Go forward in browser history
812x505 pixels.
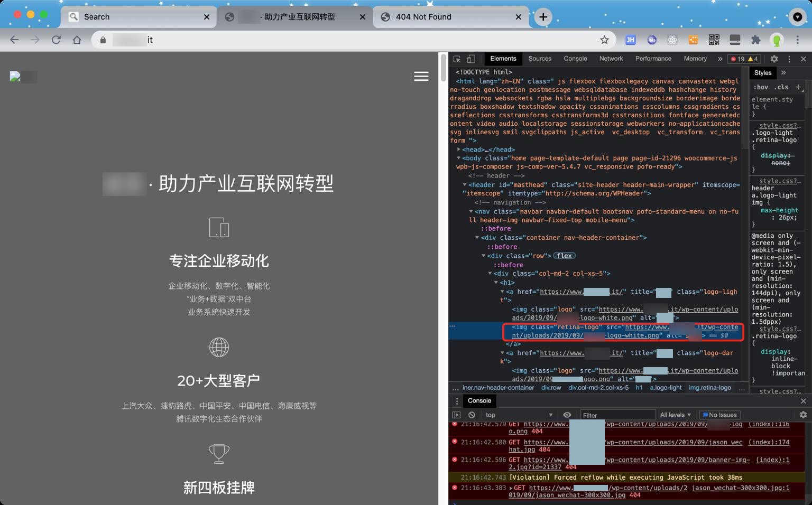[x=35, y=40]
